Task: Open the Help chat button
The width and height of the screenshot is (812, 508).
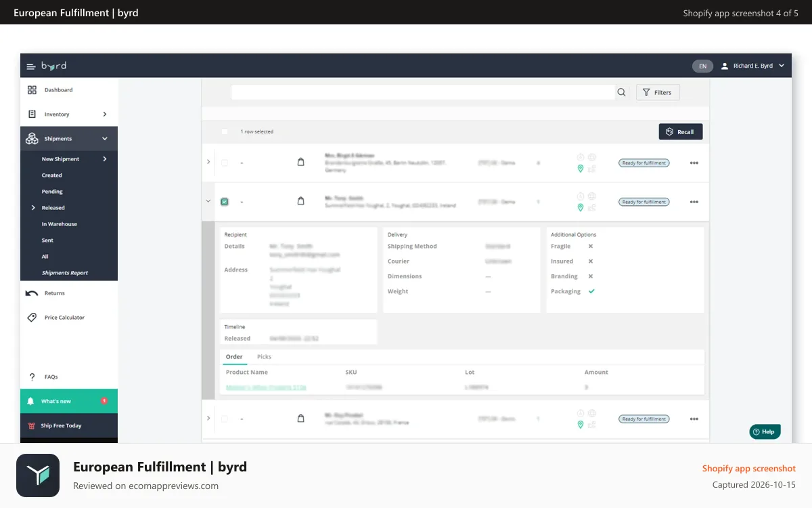Action: (x=765, y=431)
